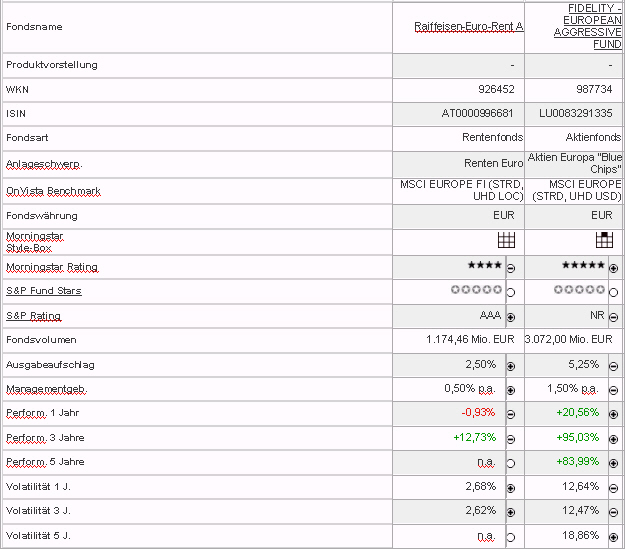This screenshot has height=549, width=625.
Task: Click the empty S&P Fund Stars for Raiffeisen
Action: pos(476,289)
